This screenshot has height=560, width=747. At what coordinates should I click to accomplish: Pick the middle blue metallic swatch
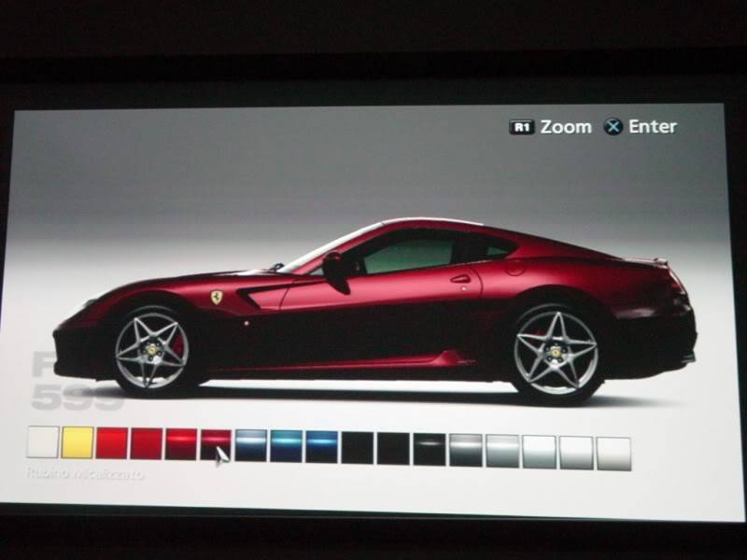coord(287,446)
